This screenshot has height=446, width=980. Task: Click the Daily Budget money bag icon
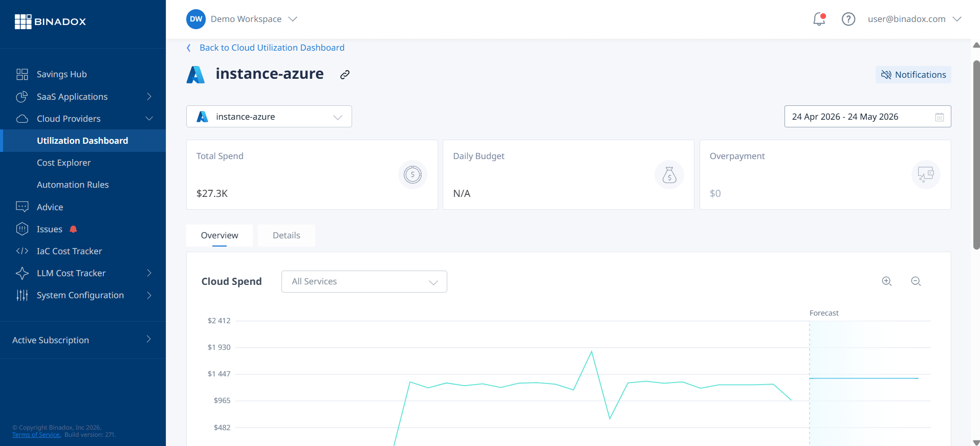tap(669, 174)
